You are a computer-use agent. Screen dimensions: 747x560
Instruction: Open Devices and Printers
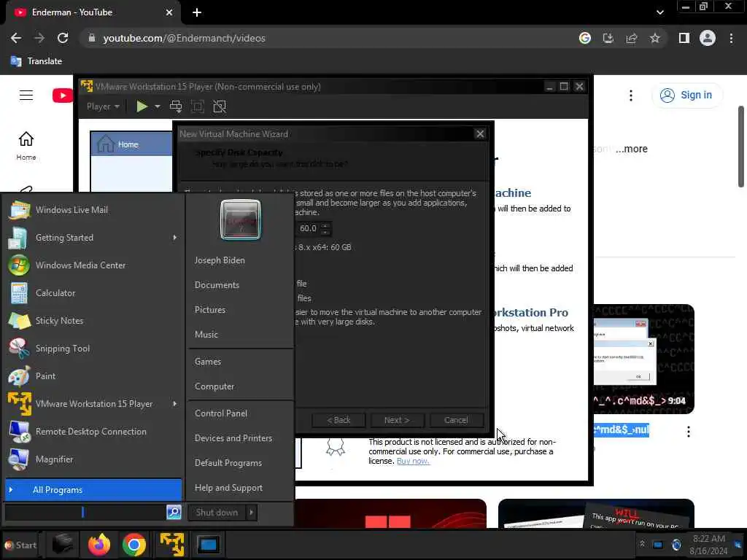tap(233, 438)
